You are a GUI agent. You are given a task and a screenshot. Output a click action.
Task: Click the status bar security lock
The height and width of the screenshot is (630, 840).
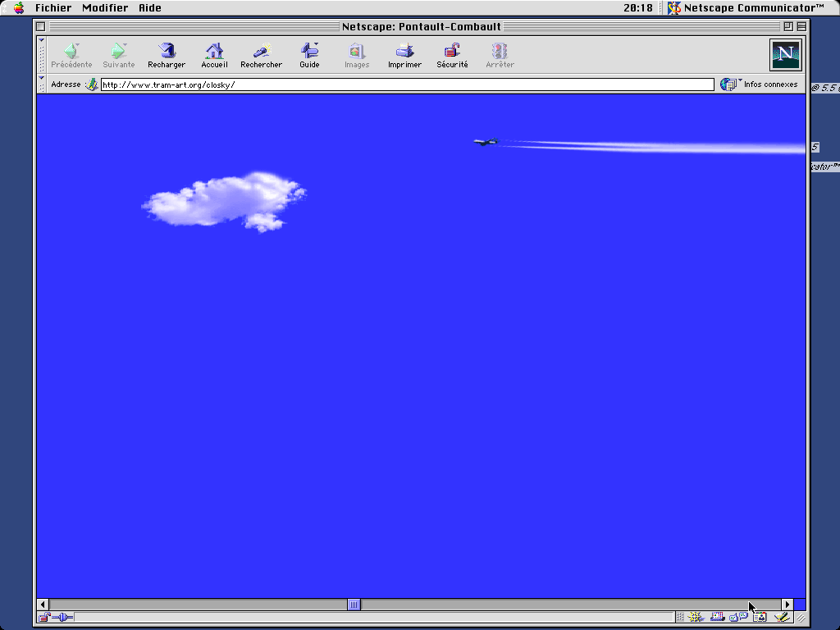pyautogui.click(x=44, y=617)
